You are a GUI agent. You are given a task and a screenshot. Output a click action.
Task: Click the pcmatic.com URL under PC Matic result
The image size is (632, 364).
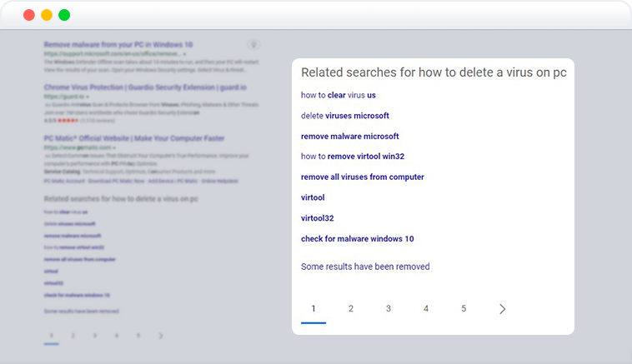78,147
